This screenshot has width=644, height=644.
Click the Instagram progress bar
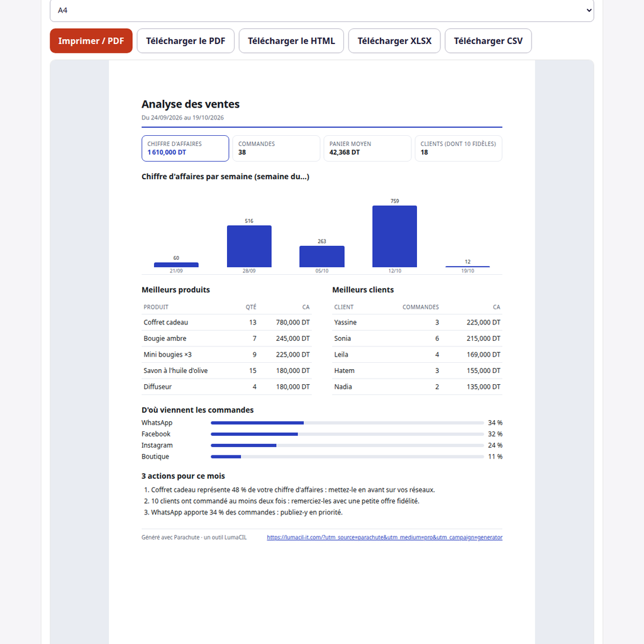(347, 445)
